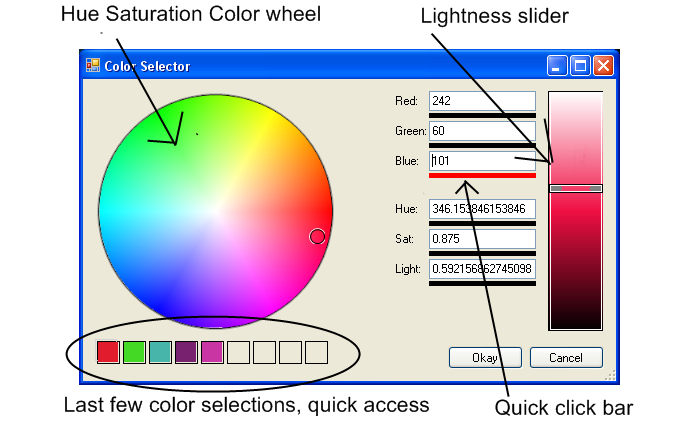Click the black quick click bar under Red
This screenshot has width=700, height=435.
point(482,115)
